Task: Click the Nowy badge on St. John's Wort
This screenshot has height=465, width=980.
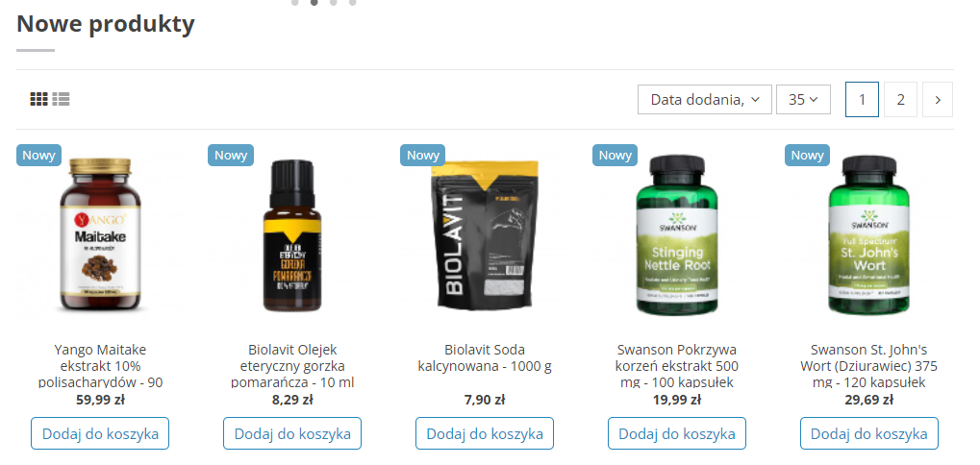Action: click(807, 156)
